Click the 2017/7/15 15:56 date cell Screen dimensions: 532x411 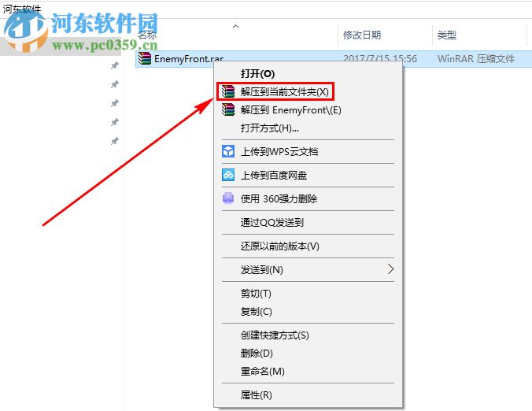(379, 59)
